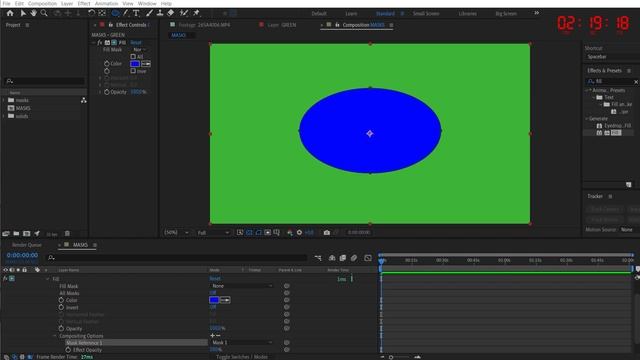Screen dimensions: 640x360
Task: Select the Zoom magnifier tool
Action: pos(44,13)
